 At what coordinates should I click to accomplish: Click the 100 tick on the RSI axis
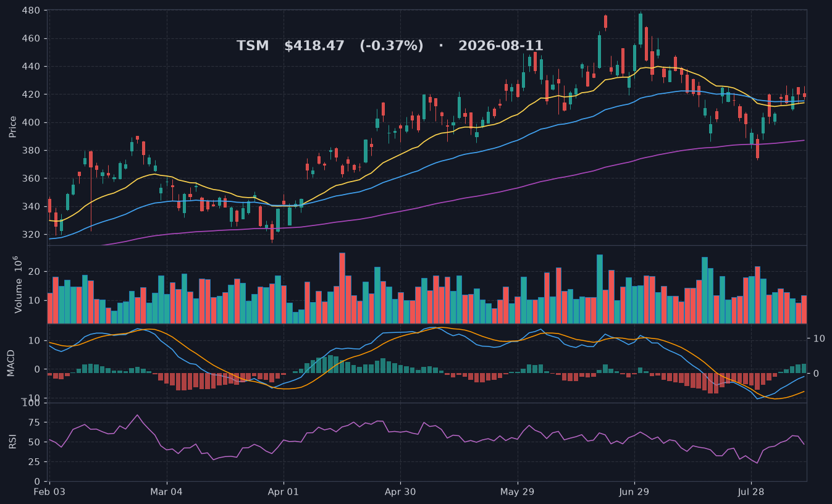pos(32,403)
